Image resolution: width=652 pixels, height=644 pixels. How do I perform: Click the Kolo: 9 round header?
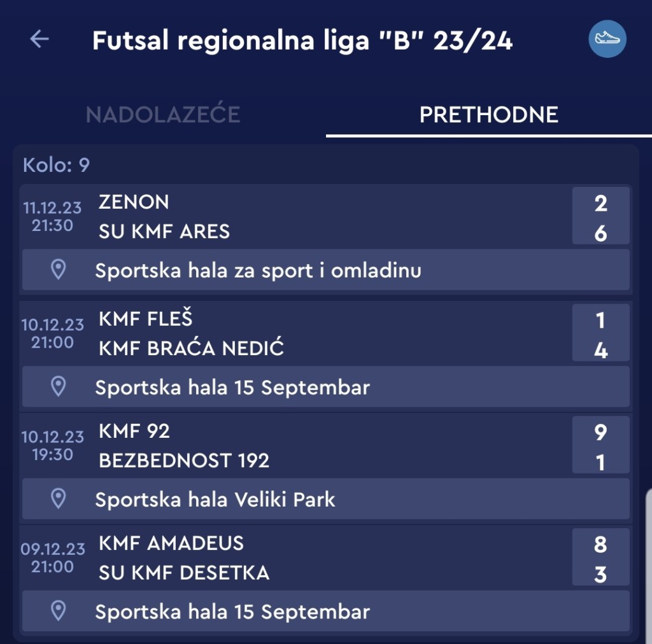click(x=56, y=165)
